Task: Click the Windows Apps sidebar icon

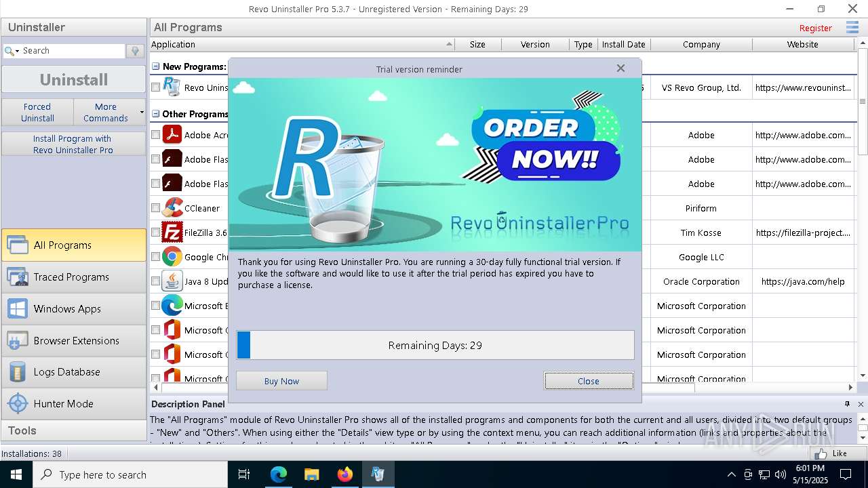Action: click(x=17, y=309)
